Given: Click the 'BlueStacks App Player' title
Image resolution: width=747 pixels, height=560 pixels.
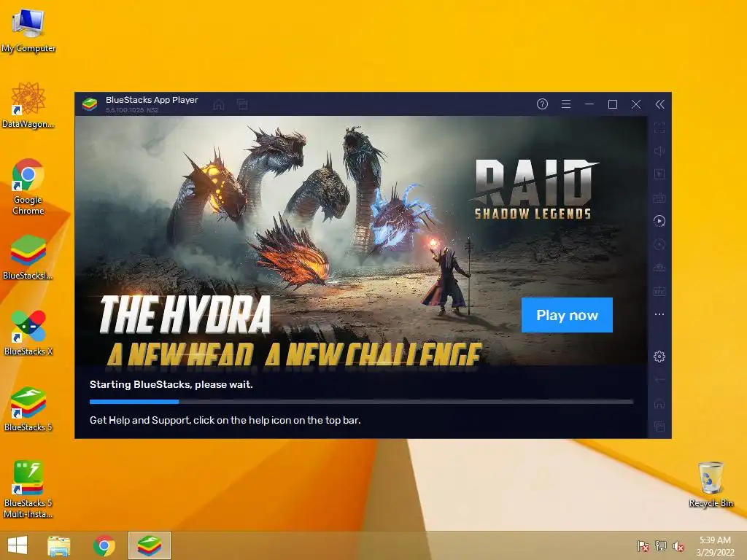Looking at the screenshot, I should [152, 99].
